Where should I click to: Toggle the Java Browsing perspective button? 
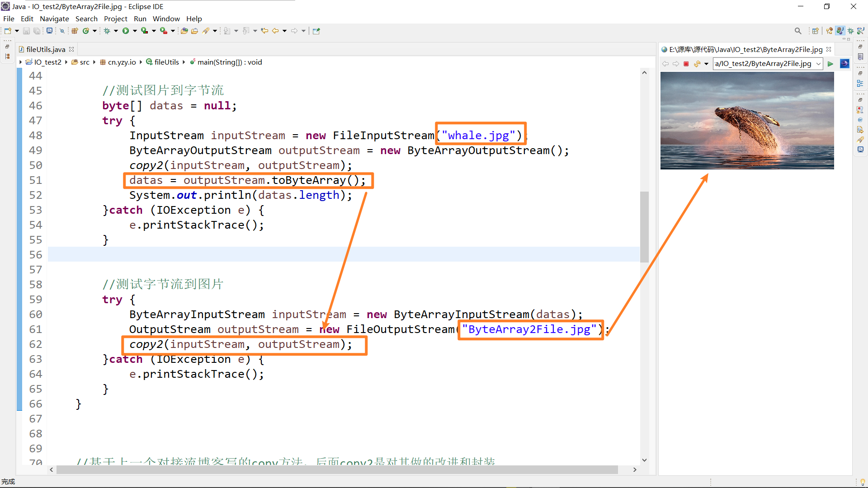point(861,31)
